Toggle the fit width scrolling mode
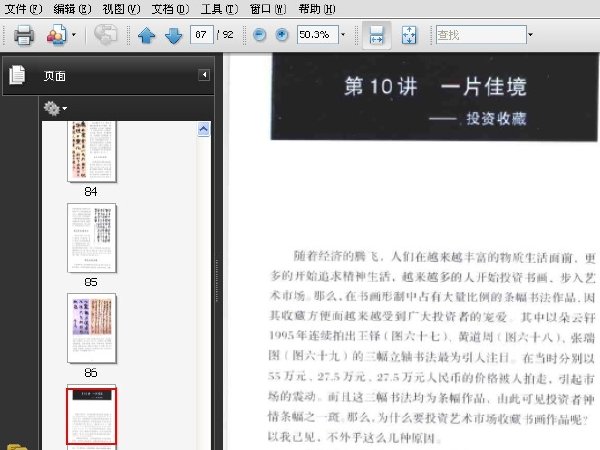The height and width of the screenshot is (450, 600). tap(377, 35)
